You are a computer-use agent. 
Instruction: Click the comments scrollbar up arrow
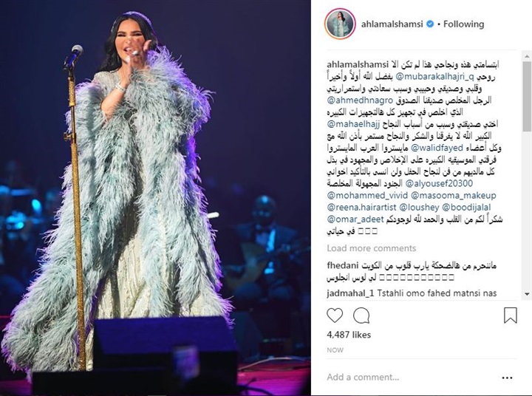tap(527, 56)
